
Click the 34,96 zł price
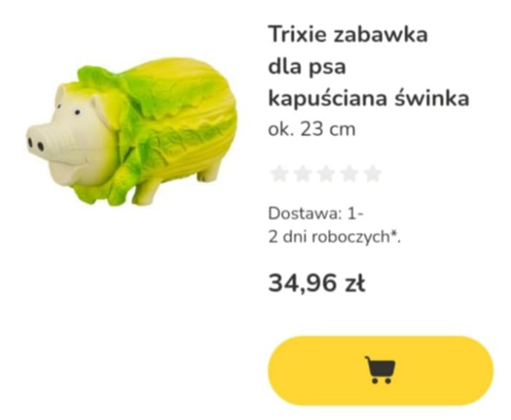(x=316, y=283)
